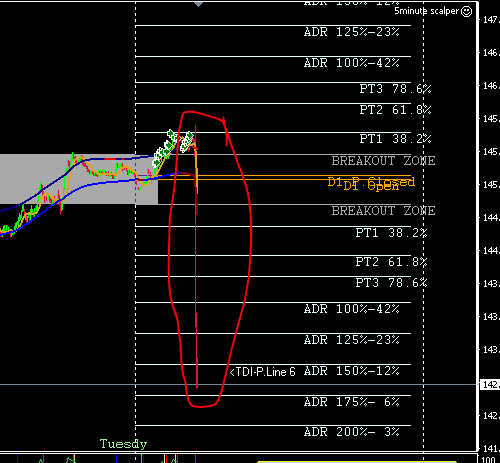500x463 pixels.
Task: Click the chart shift triangle marker at top
Action: (x=199, y=4)
